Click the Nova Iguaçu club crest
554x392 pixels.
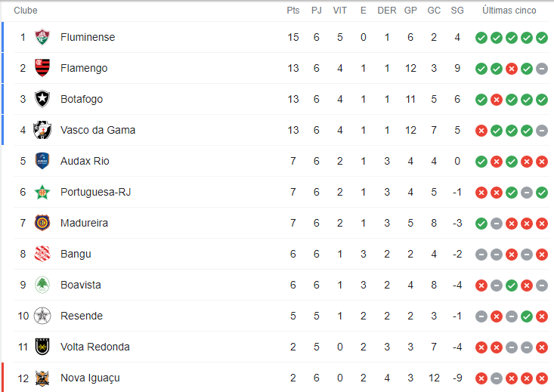pos(42,378)
